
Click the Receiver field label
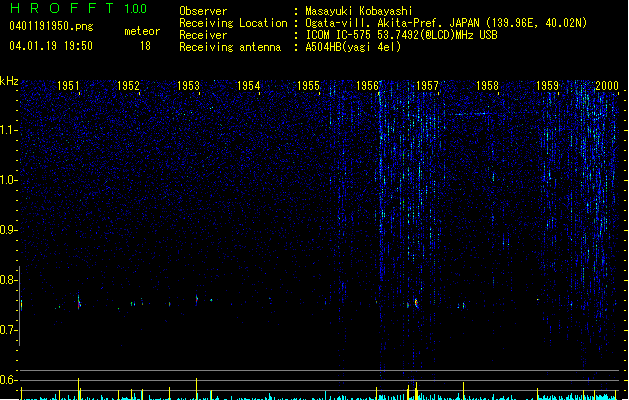point(203,35)
